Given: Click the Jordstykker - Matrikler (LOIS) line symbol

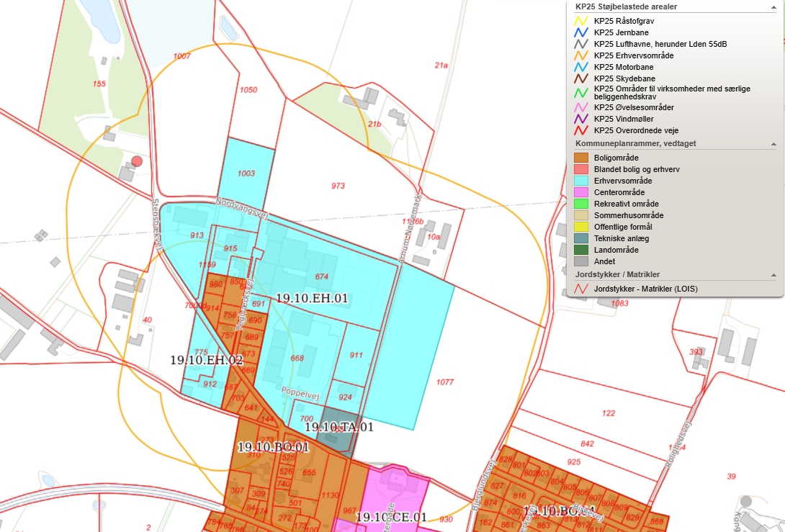Looking at the screenshot, I should [x=581, y=289].
